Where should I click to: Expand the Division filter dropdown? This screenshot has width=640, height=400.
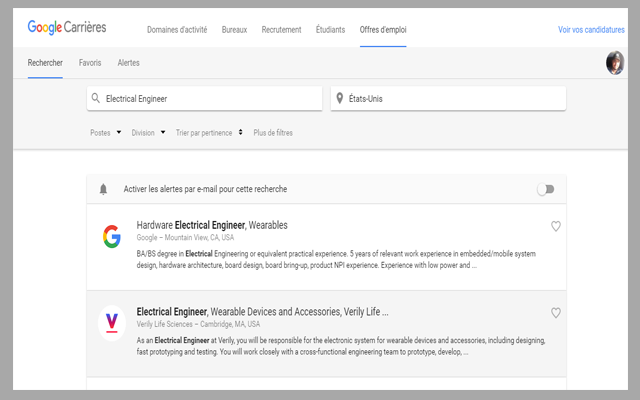coord(148,132)
